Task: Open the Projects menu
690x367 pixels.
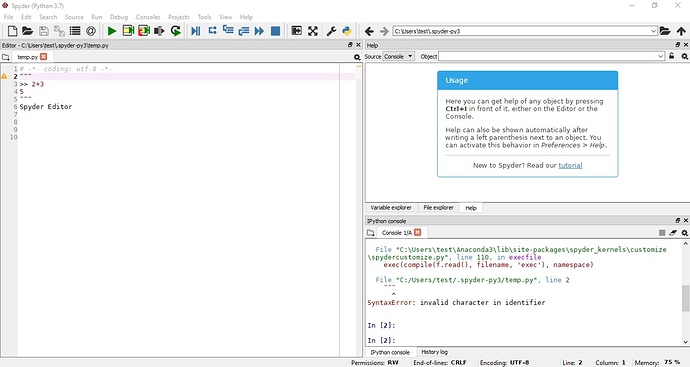Action: click(x=179, y=17)
